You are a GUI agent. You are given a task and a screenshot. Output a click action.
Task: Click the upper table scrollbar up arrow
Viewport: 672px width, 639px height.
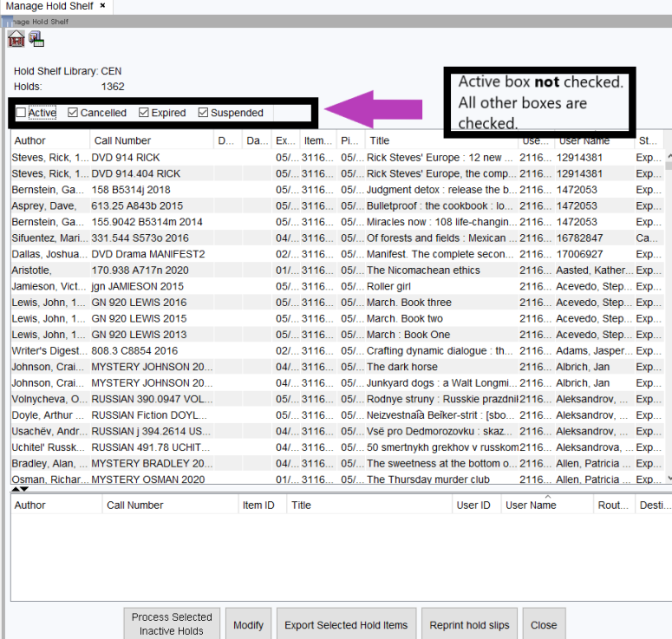pos(669,156)
